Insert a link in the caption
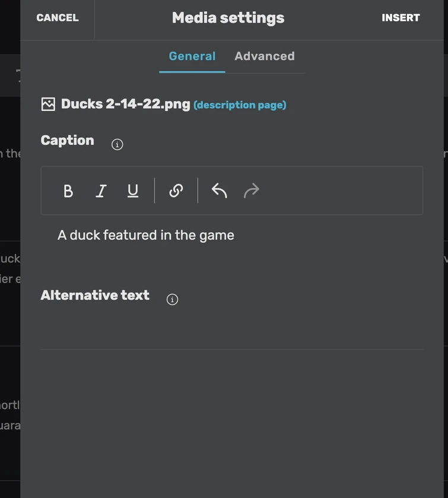The height and width of the screenshot is (498, 448). click(x=176, y=191)
